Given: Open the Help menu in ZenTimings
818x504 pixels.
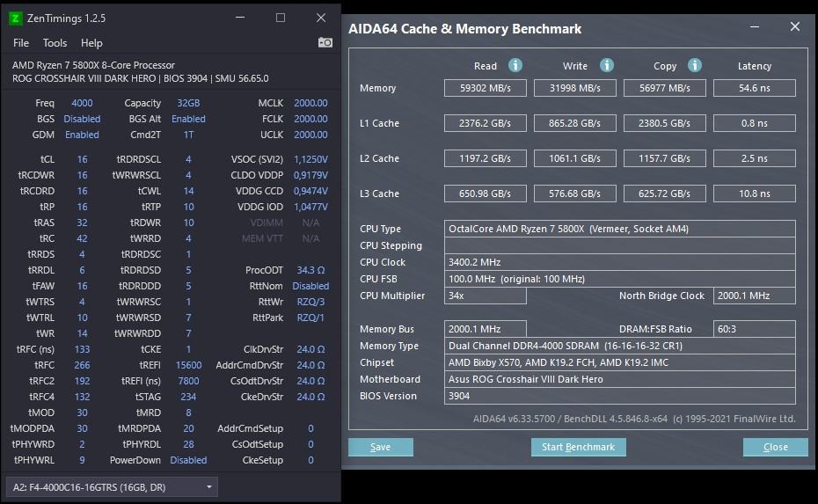Looking at the screenshot, I should [91, 43].
